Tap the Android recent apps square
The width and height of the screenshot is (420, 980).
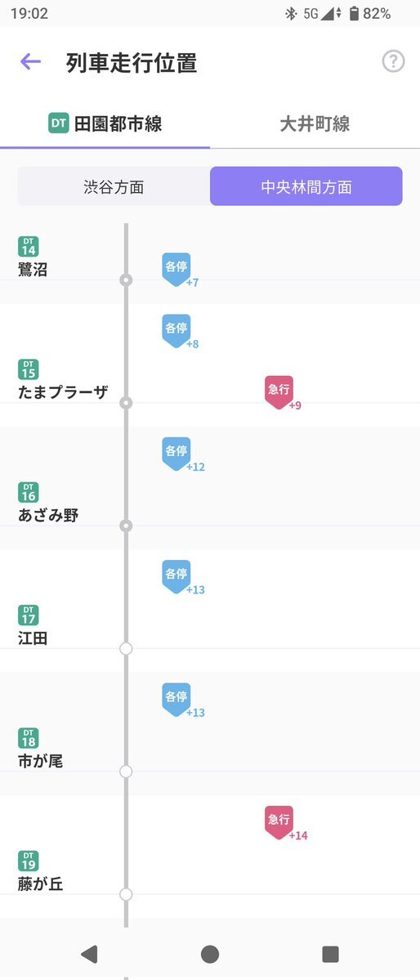coord(330,954)
